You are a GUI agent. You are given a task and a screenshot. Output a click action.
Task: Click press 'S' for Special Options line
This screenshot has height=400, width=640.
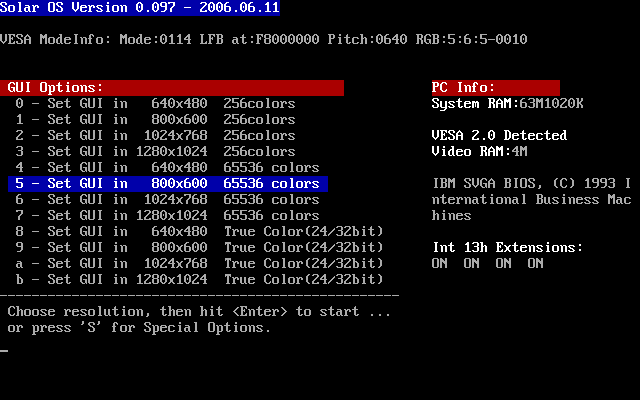(139, 327)
